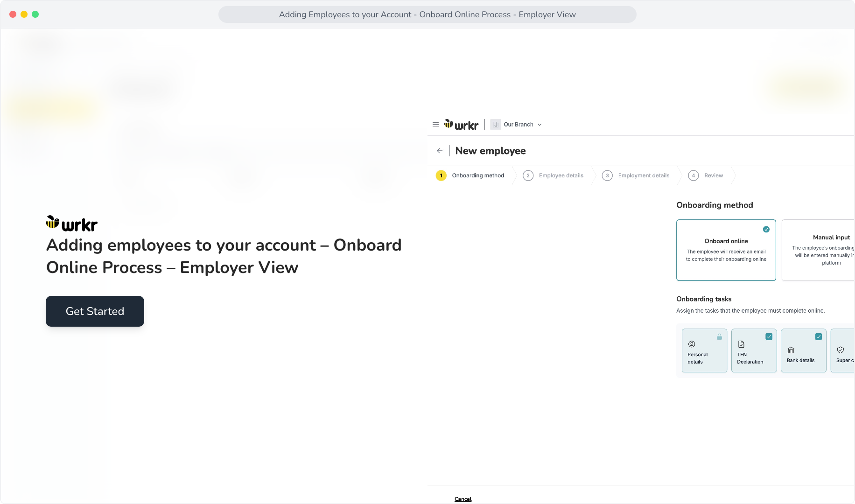Click the building icon beside Our Branch

496,125
